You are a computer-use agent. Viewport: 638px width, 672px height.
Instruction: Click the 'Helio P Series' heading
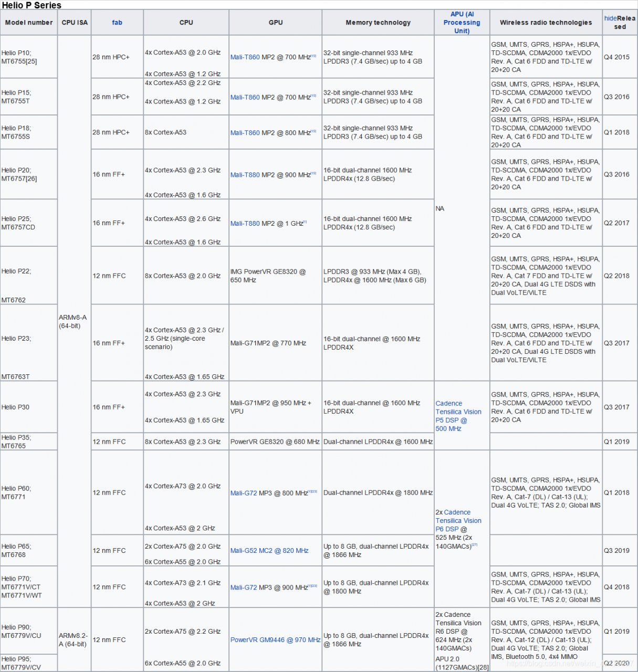tap(32, 5)
